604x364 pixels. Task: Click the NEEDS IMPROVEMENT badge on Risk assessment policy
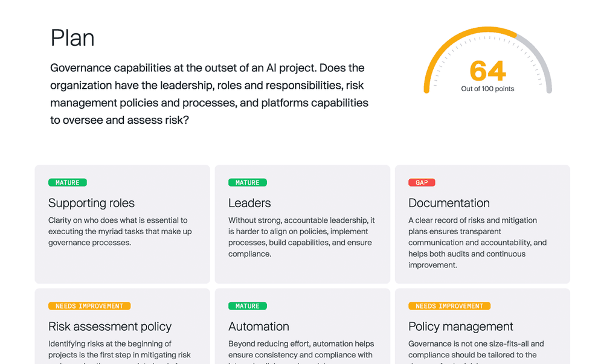click(89, 305)
